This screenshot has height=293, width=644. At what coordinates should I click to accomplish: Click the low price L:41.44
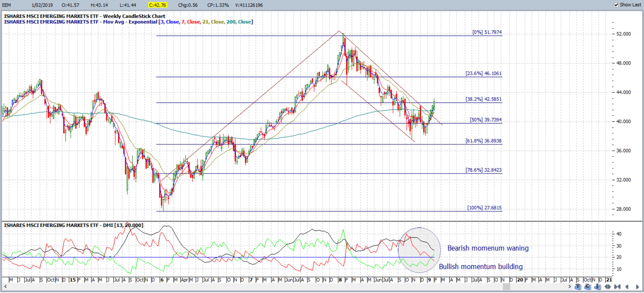[x=128, y=5]
